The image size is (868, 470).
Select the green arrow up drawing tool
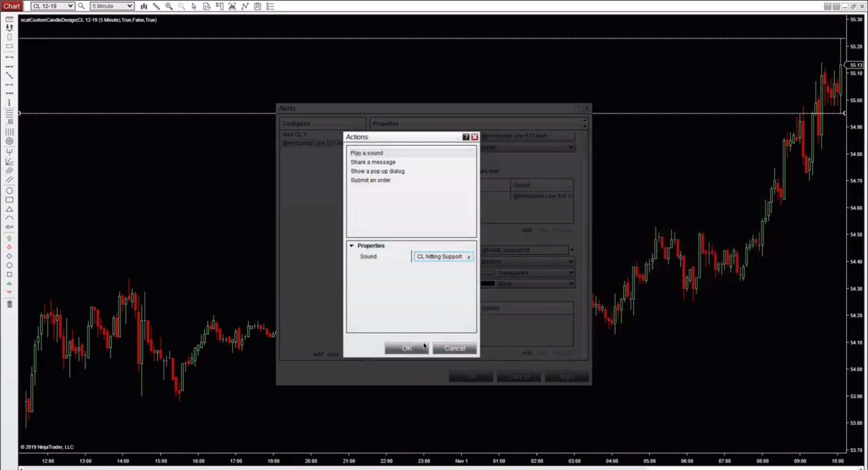(9, 238)
